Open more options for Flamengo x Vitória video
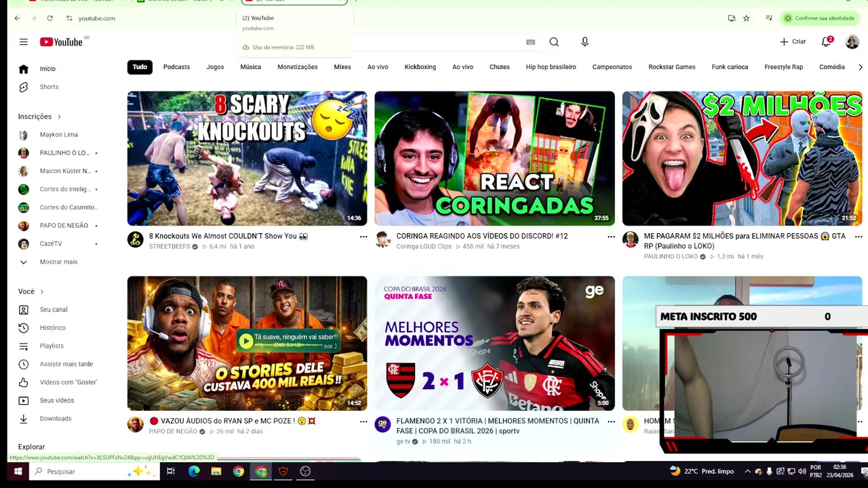This screenshot has height=488, width=868. point(611,422)
